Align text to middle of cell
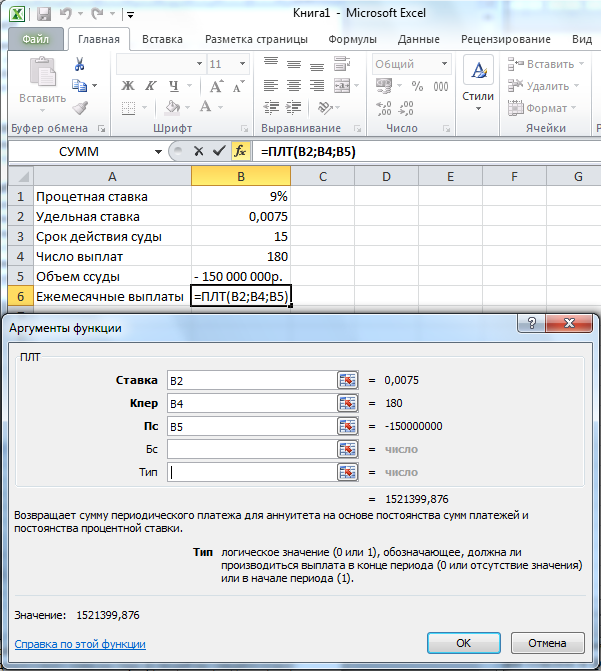The image size is (601, 671). click(294, 63)
